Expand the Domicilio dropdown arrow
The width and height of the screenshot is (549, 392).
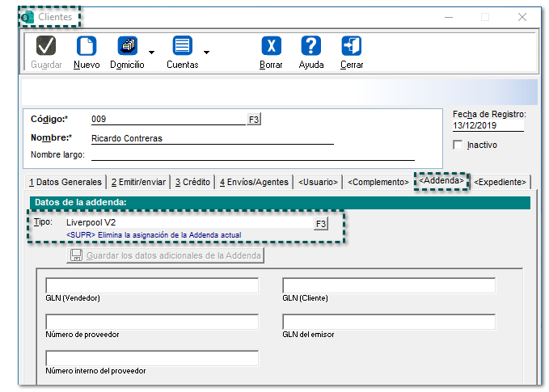point(152,53)
